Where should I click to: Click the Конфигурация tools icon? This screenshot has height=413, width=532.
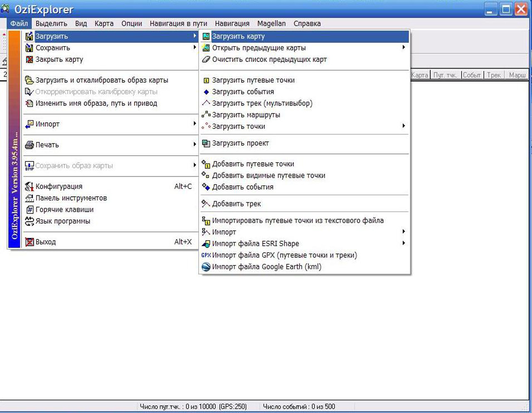click(x=29, y=187)
